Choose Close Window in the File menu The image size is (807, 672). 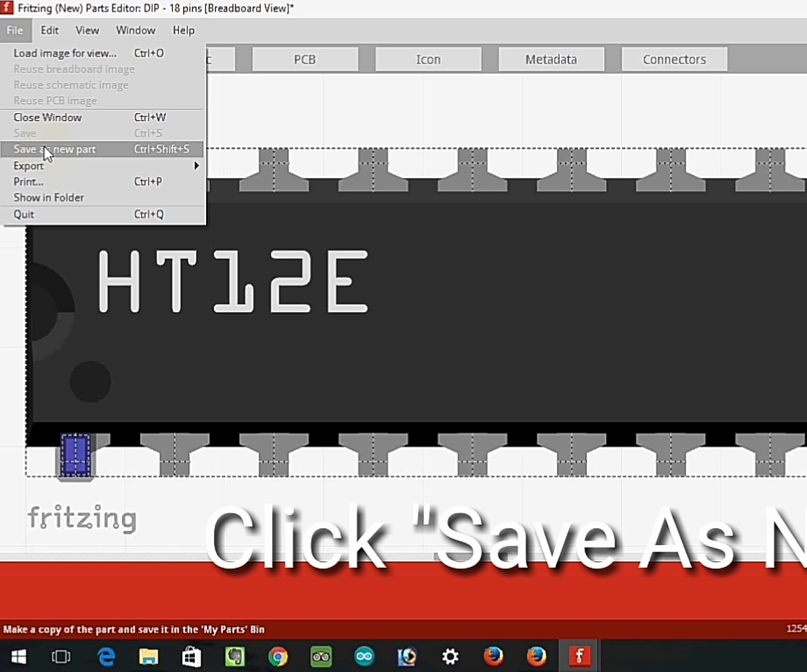pos(103,117)
